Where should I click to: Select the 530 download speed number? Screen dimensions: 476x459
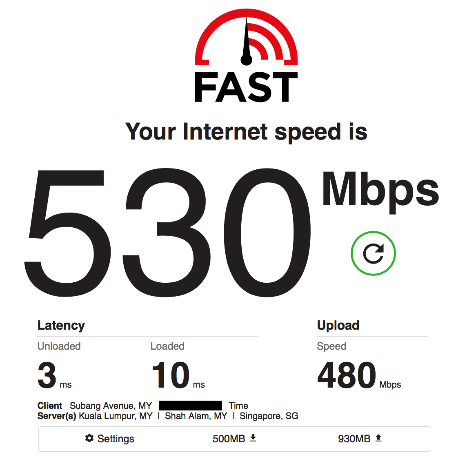pos(167,233)
